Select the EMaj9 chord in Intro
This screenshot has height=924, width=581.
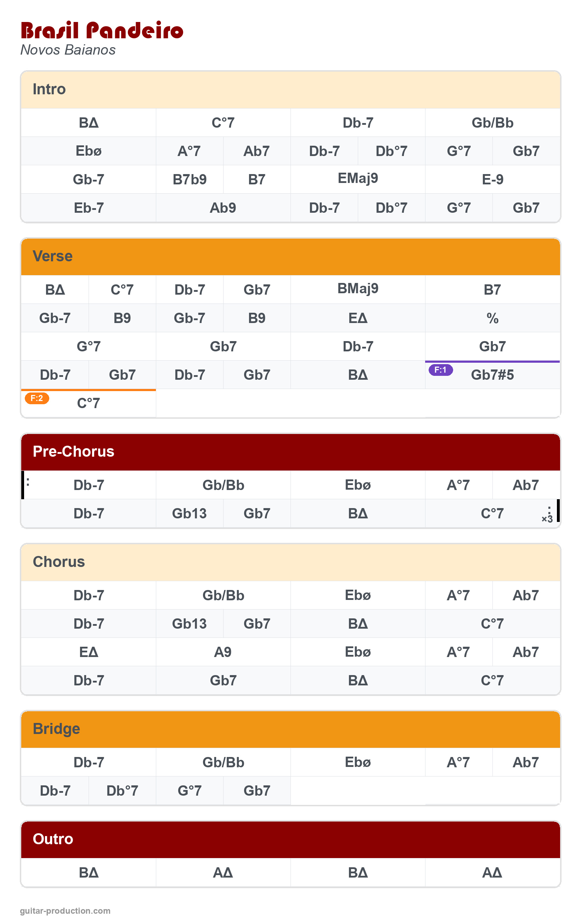point(357,178)
